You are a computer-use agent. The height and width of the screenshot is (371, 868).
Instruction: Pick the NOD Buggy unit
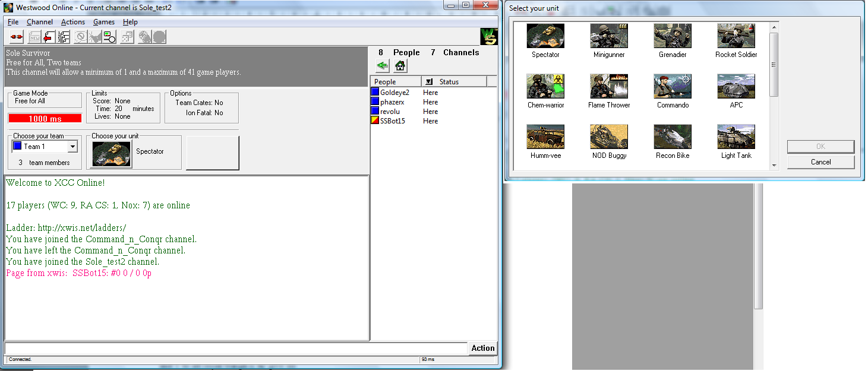click(x=609, y=137)
